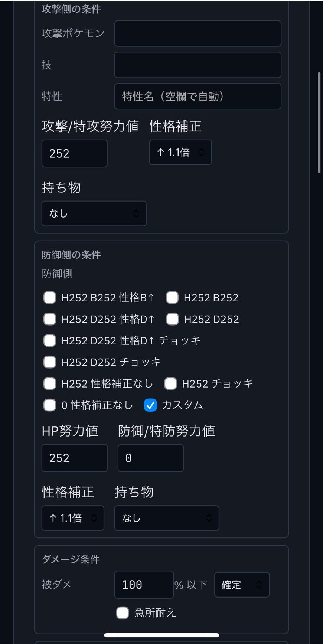Screen dimensions: 323x644
Task: Click the 技 input field
Action: click(x=198, y=65)
